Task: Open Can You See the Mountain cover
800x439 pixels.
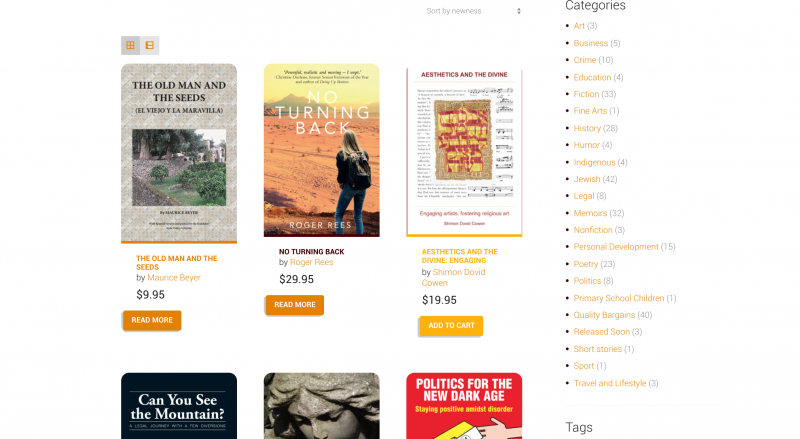Action: [179, 406]
